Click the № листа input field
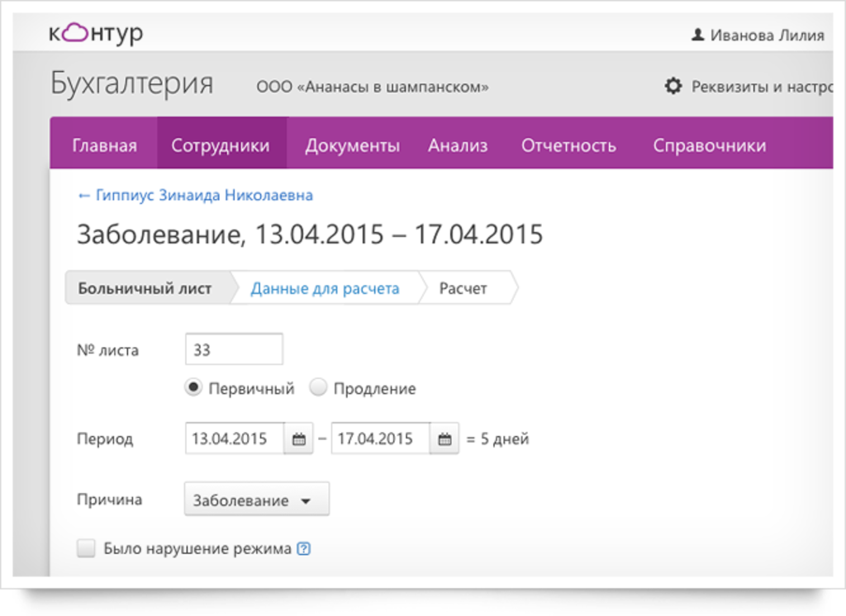846x616 pixels. click(234, 350)
